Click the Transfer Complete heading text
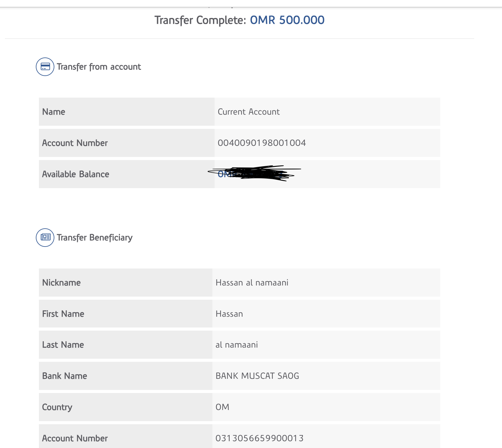The image size is (502, 448). click(200, 20)
